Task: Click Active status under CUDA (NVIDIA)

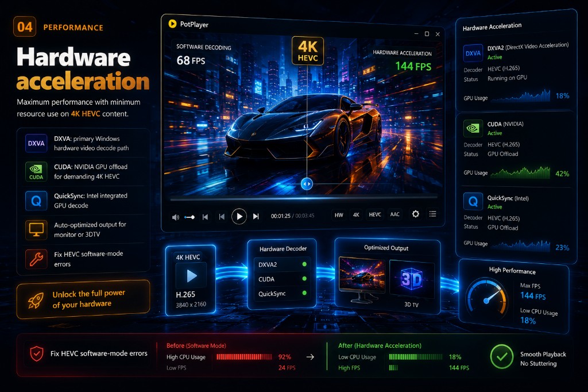Action: [494, 133]
